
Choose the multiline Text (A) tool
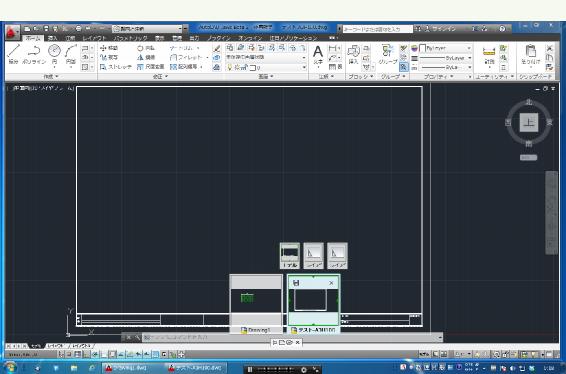318,55
